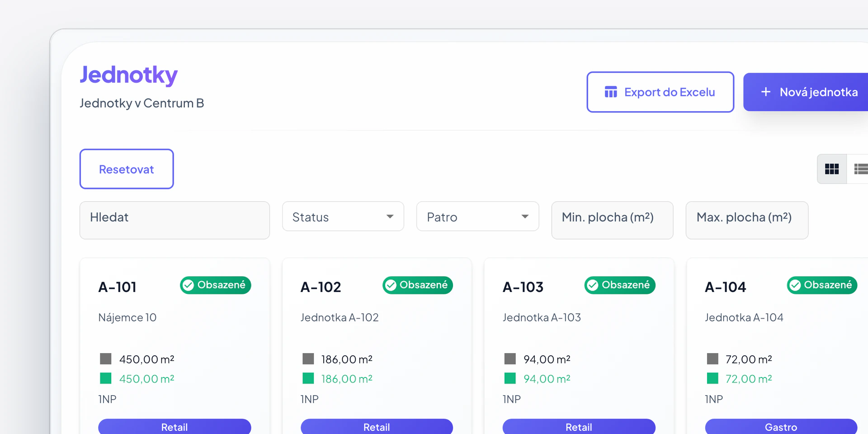This screenshot has width=868, height=434.
Task: Reset filters with the Resetovat button
Action: click(127, 169)
